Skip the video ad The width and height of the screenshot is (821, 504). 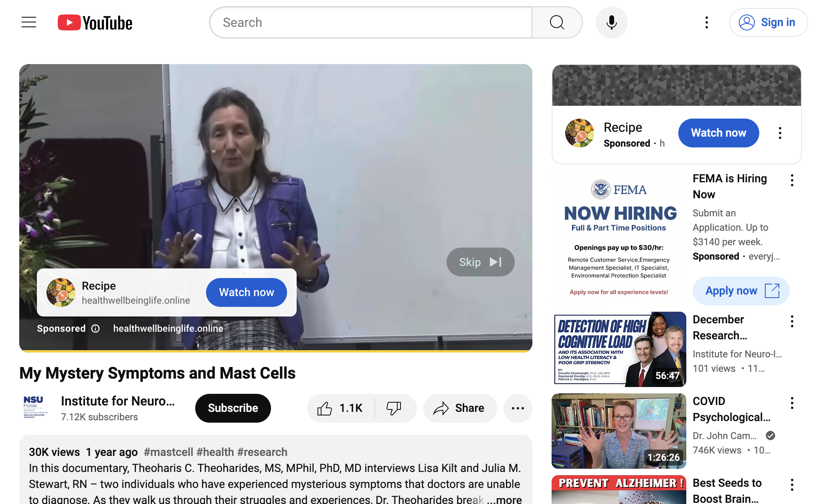(480, 262)
